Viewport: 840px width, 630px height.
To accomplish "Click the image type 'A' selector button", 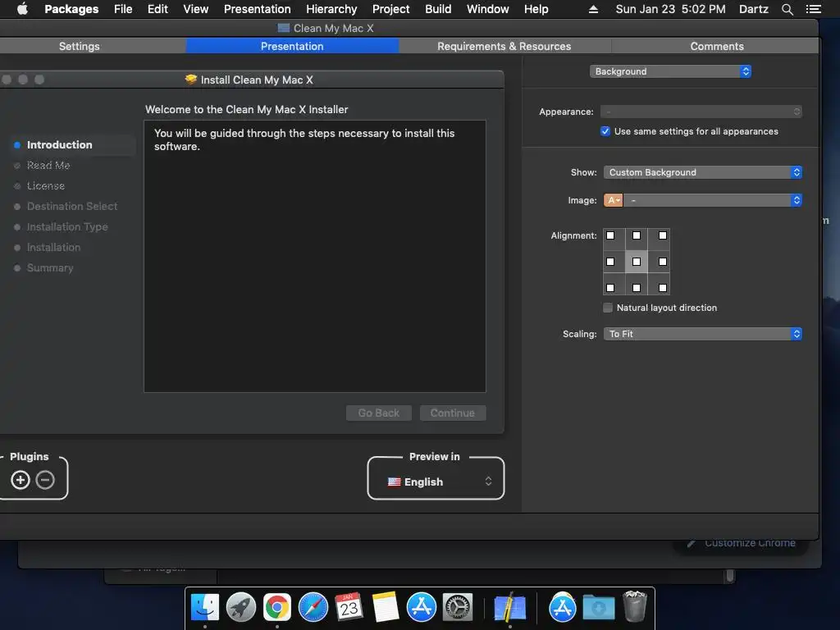I will [x=614, y=200].
